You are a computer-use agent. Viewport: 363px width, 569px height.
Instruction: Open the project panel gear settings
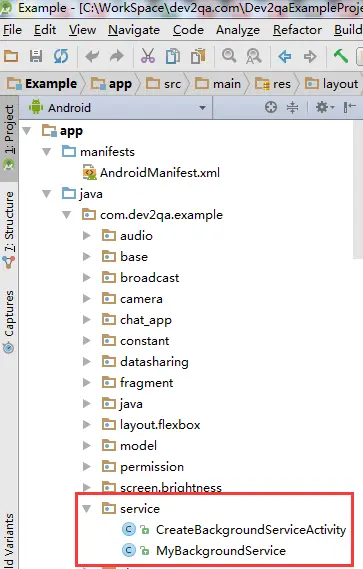pyautogui.click(x=324, y=107)
